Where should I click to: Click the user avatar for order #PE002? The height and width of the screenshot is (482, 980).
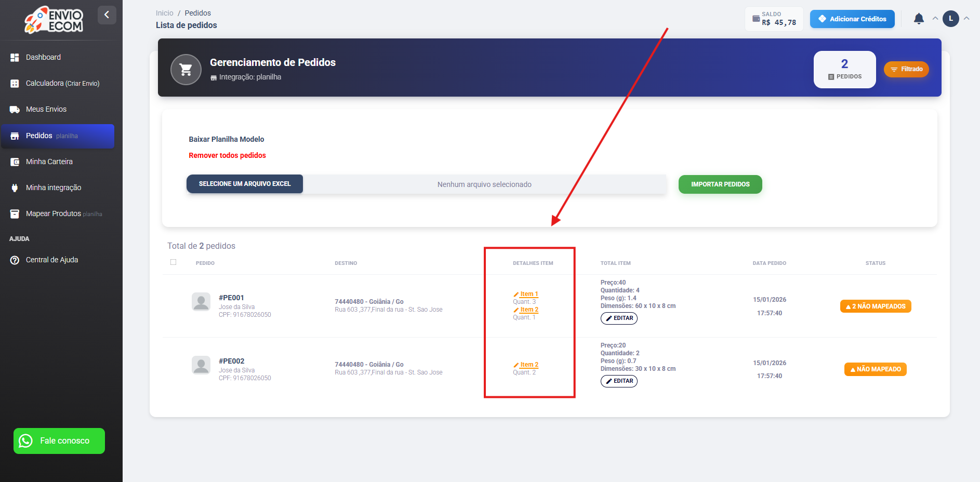(x=201, y=365)
